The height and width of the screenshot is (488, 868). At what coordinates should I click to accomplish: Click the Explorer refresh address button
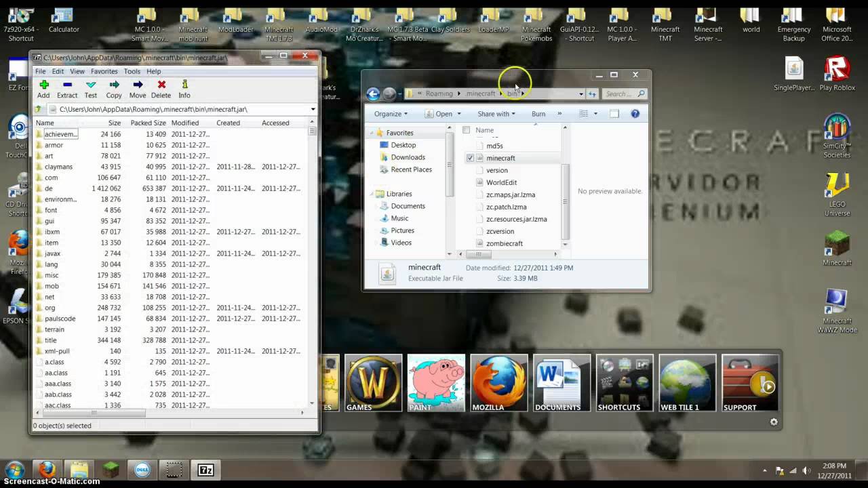point(592,94)
